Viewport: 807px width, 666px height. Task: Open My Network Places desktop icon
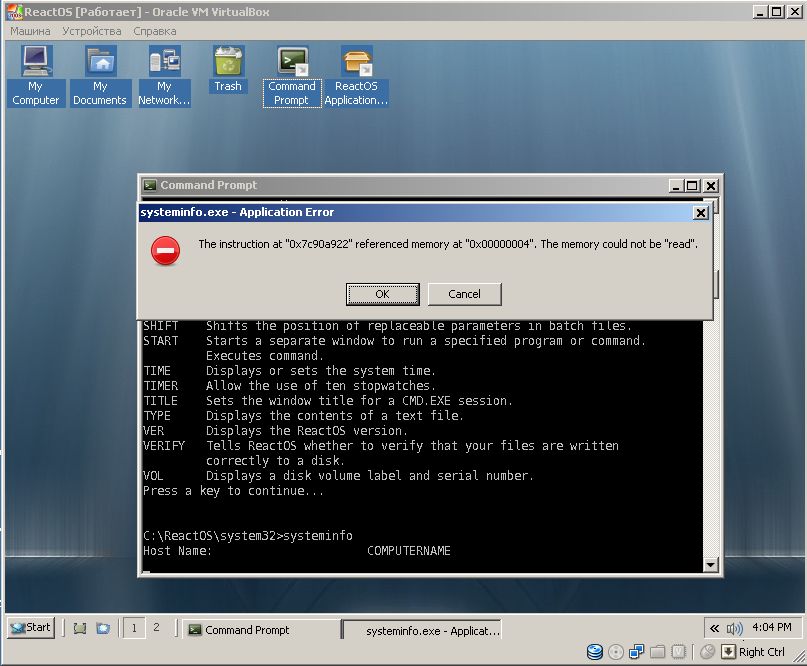tap(164, 75)
